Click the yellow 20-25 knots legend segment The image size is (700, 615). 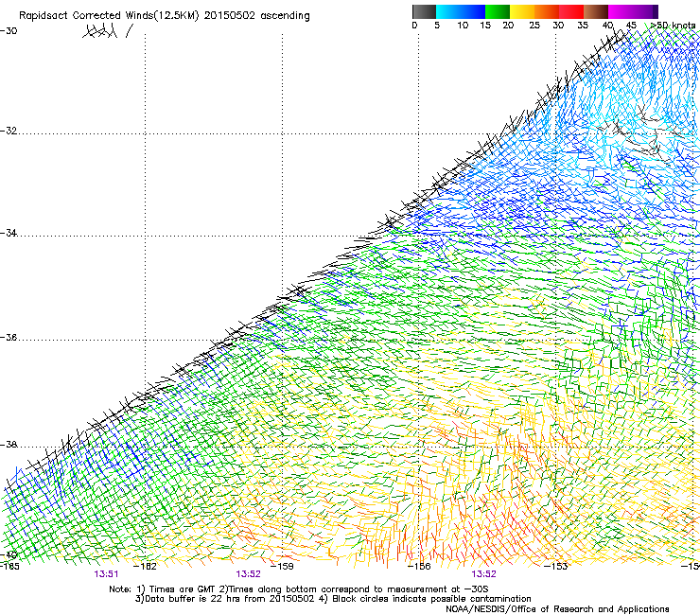(x=522, y=11)
